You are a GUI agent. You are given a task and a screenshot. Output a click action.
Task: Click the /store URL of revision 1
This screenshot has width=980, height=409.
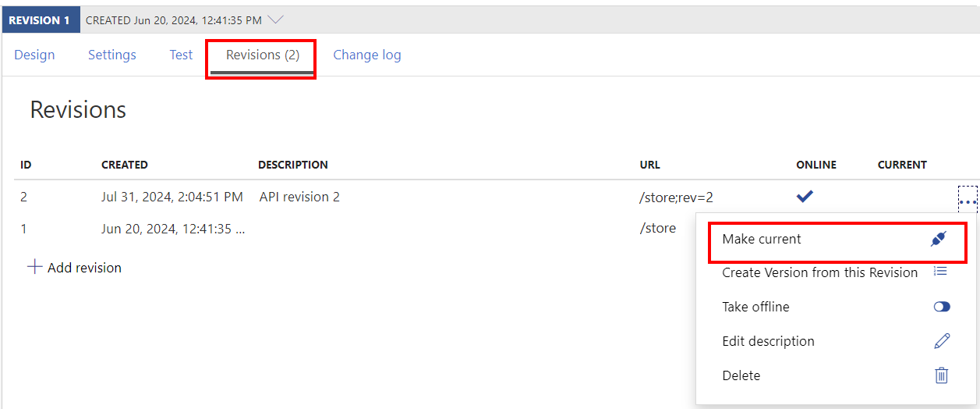(657, 228)
